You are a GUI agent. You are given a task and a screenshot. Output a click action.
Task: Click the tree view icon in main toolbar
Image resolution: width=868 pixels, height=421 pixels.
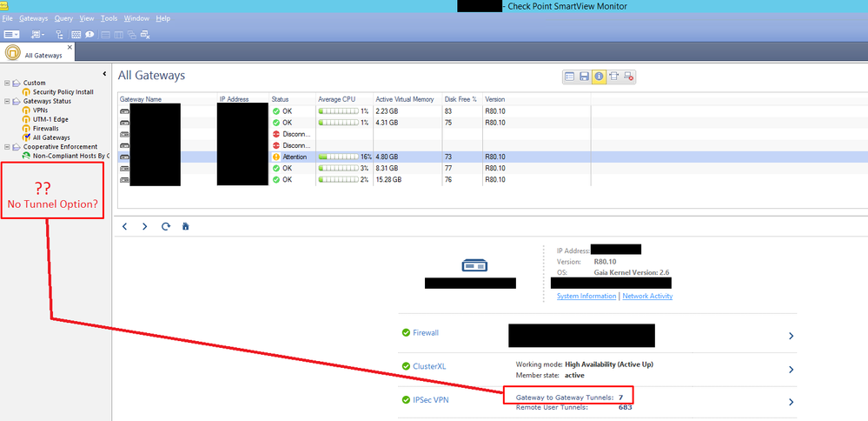tap(59, 35)
